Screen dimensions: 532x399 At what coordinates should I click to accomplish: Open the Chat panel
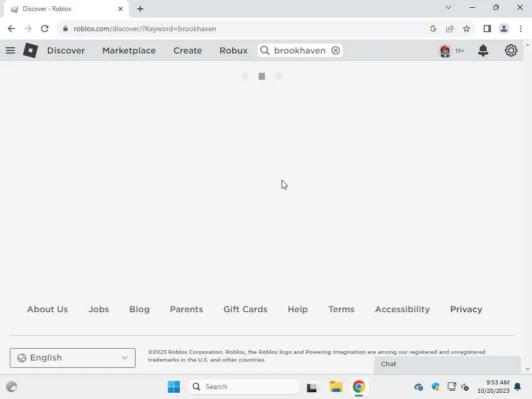pyautogui.click(x=447, y=364)
